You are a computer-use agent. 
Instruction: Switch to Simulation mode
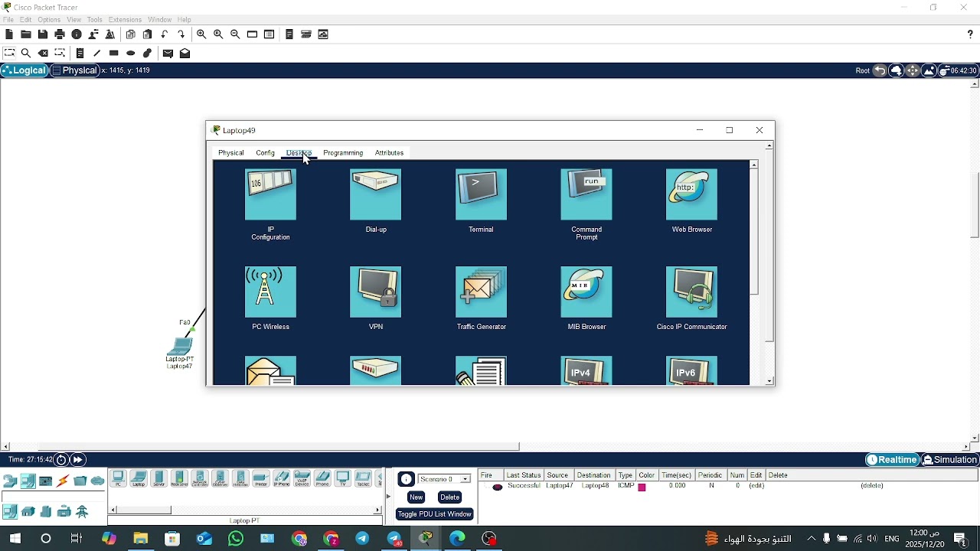(x=951, y=460)
